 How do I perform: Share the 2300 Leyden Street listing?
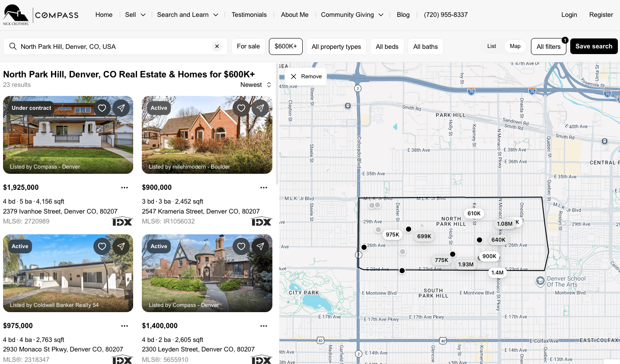pyautogui.click(x=260, y=246)
